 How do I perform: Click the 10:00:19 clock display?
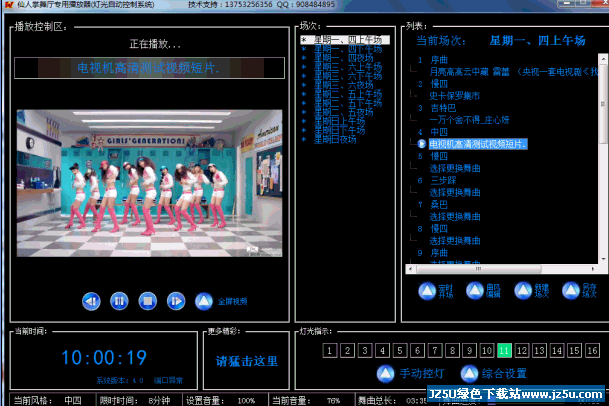pyautogui.click(x=104, y=357)
